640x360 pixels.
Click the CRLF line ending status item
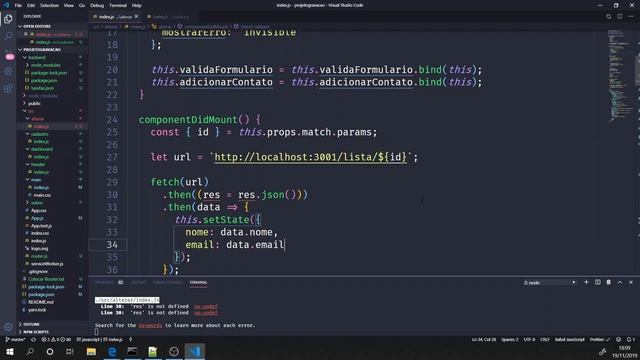[545, 340]
